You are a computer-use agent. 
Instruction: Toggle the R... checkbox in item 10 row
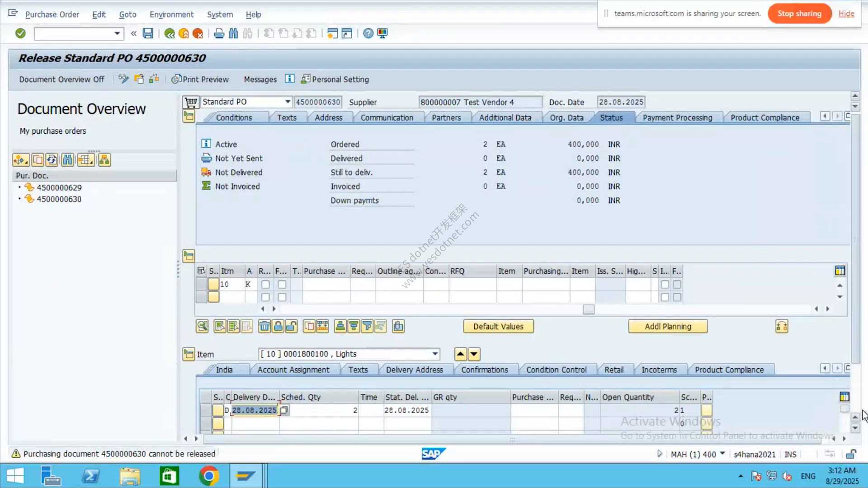[265, 284]
